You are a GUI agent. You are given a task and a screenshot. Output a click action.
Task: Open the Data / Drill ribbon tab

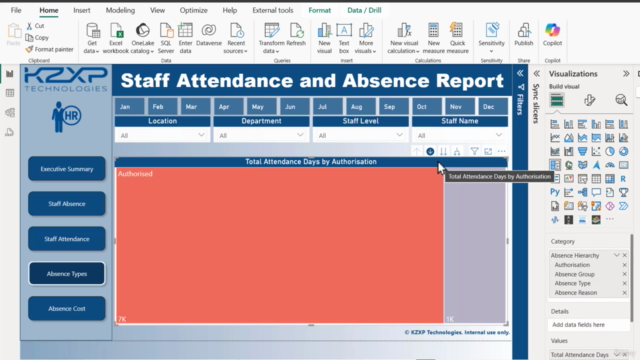pyautogui.click(x=364, y=10)
